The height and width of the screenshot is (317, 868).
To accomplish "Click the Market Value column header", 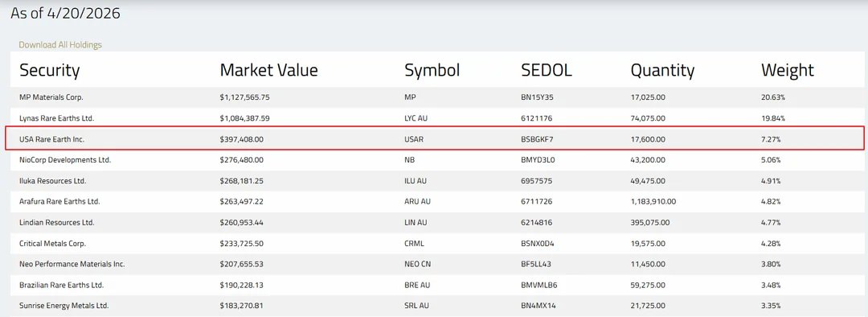I will (x=269, y=70).
